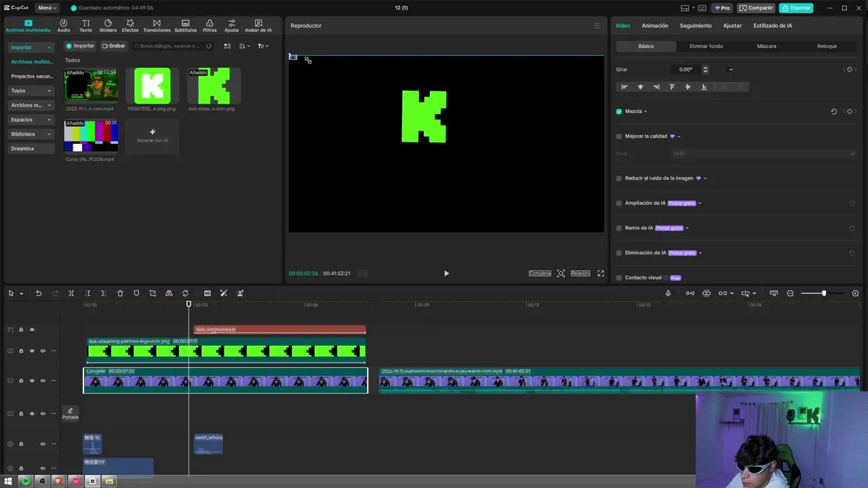Click the split clip tool icon
Image resolution: width=868 pixels, height=488 pixels.
[x=71, y=293]
